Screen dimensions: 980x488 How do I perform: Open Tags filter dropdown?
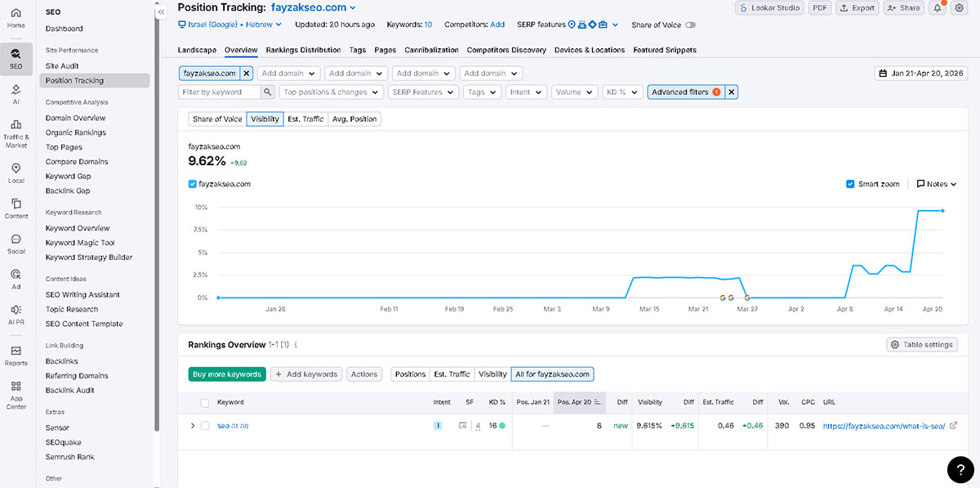[482, 92]
